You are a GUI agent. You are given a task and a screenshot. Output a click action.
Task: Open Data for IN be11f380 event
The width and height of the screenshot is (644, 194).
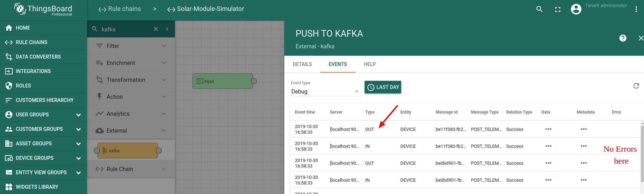(x=548, y=146)
